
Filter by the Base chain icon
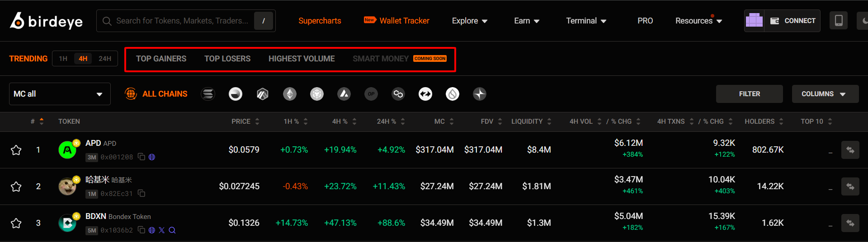tap(235, 94)
